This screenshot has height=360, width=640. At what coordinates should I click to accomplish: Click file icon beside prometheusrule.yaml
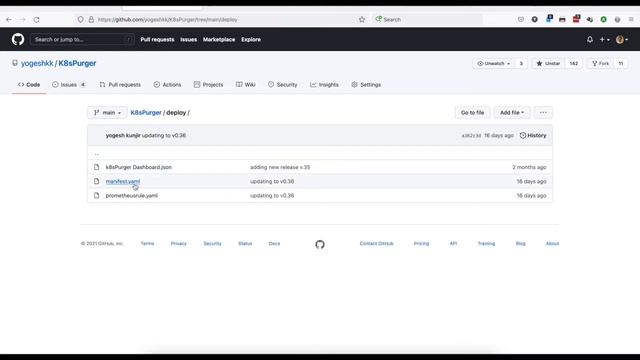[x=96, y=196]
